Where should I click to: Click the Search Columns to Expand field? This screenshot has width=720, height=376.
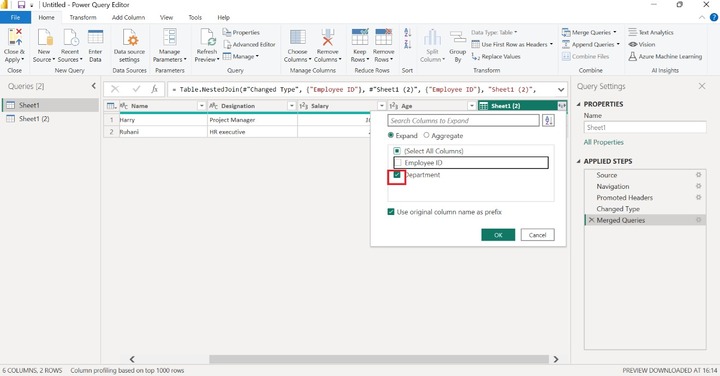pos(463,120)
